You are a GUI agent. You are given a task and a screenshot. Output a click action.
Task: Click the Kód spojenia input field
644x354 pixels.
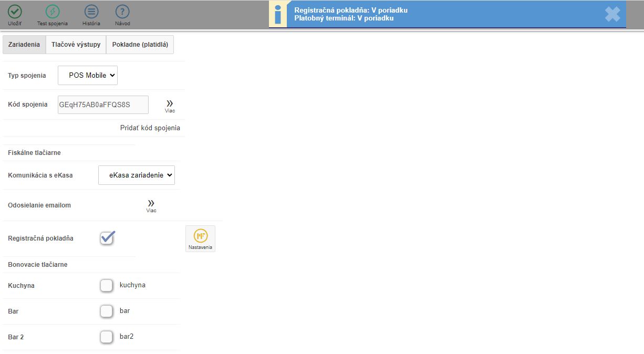pyautogui.click(x=103, y=105)
